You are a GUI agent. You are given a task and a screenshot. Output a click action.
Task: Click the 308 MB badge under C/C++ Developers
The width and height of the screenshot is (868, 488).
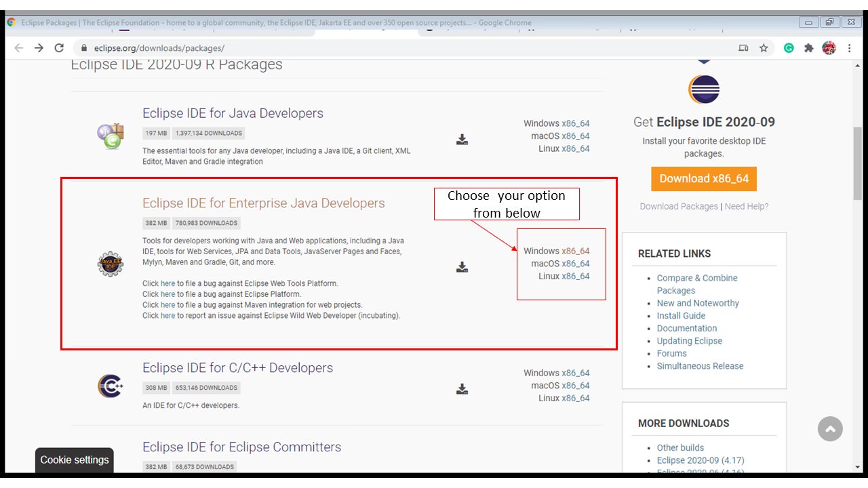pyautogui.click(x=156, y=388)
